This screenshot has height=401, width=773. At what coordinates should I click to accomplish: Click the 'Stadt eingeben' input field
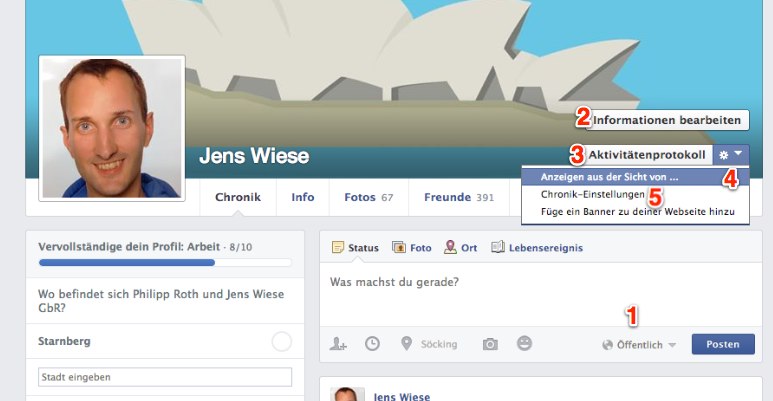point(165,377)
